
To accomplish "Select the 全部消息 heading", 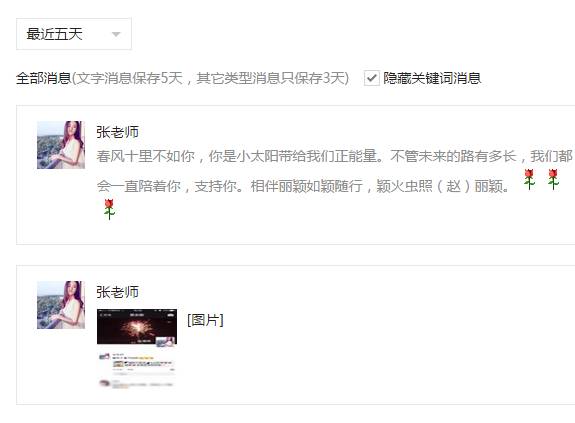I will [x=43, y=78].
